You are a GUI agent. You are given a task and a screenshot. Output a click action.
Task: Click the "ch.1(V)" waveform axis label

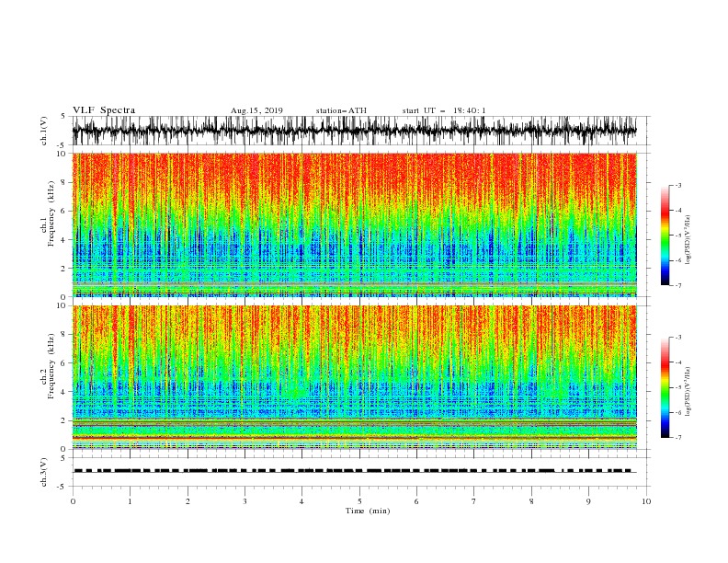pos(44,131)
